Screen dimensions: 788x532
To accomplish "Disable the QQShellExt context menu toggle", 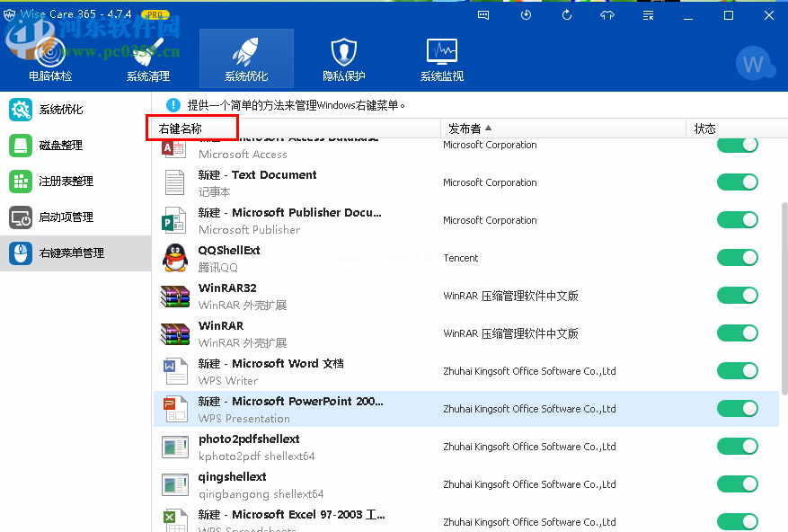I will [x=738, y=258].
